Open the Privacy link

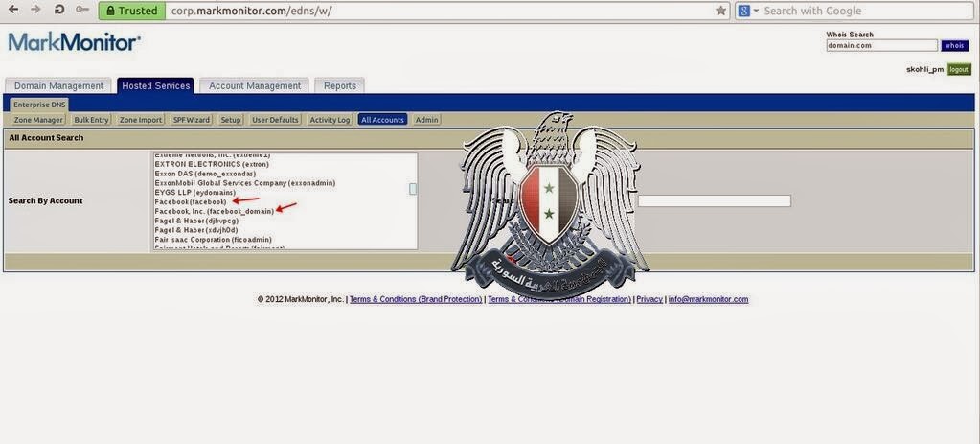(x=650, y=299)
